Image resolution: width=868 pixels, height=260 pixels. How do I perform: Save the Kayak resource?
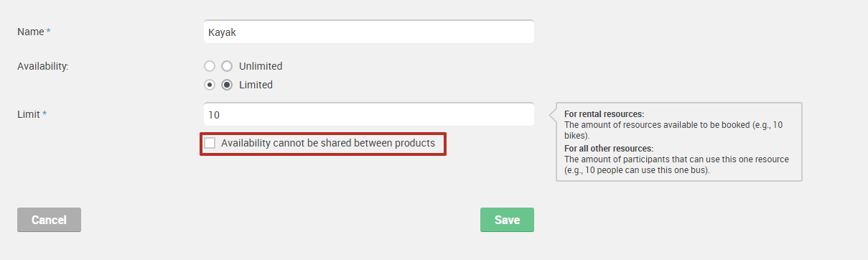507,220
